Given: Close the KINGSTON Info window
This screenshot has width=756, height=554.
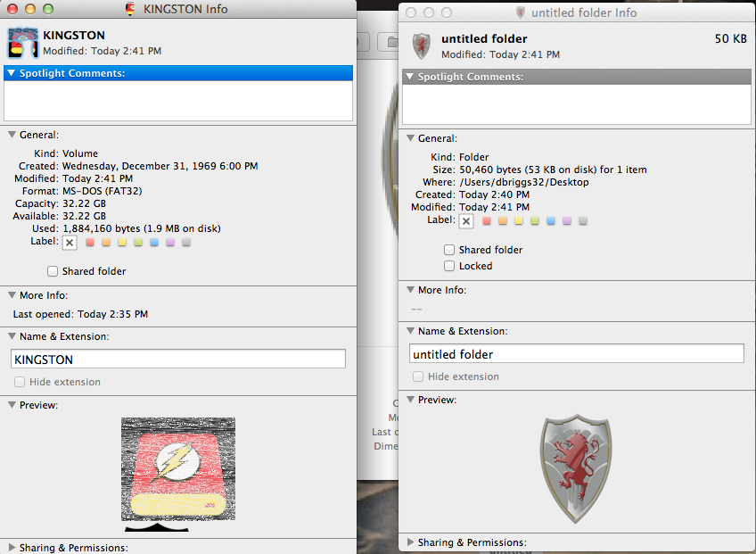Looking at the screenshot, I should click(12, 9).
